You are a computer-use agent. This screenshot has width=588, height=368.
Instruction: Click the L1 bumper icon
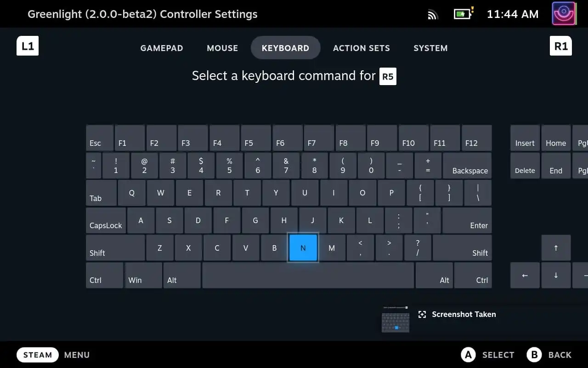(x=28, y=46)
